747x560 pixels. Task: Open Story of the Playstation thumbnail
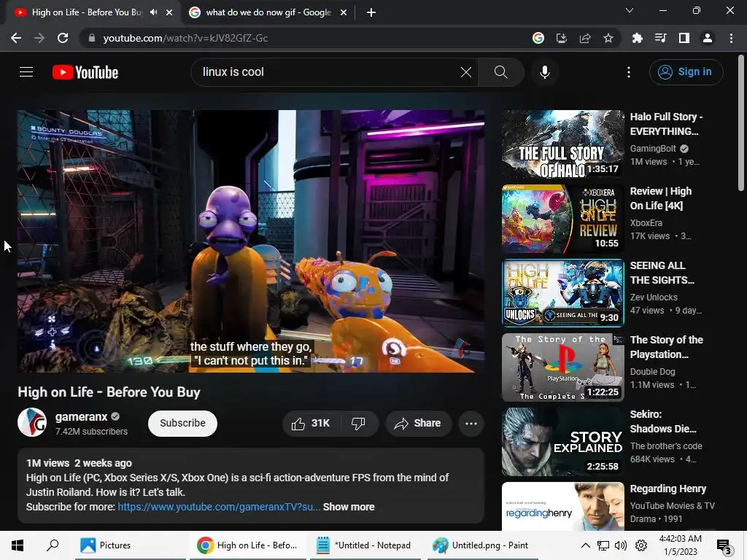(562, 367)
